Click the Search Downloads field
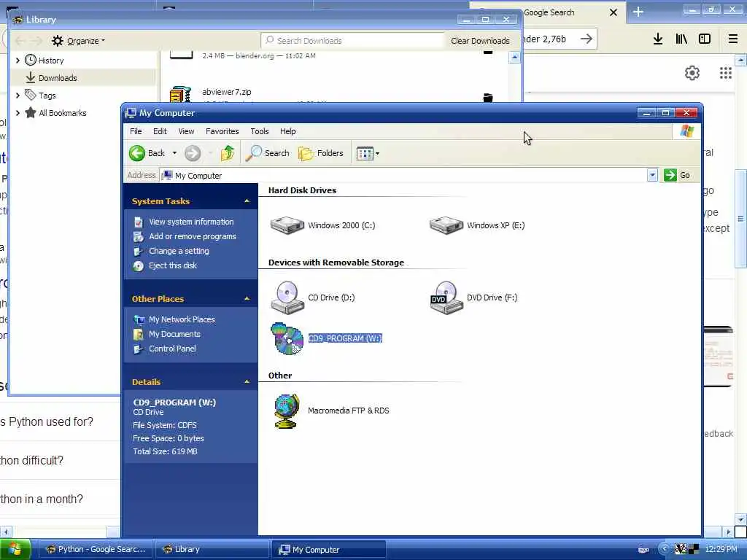Image resolution: width=747 pixels, height=560 pixels. click(x=352, y=41)
